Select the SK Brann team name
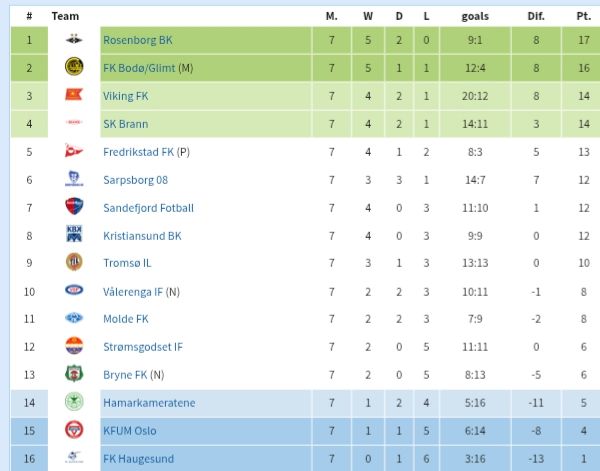 coord(124,124)
